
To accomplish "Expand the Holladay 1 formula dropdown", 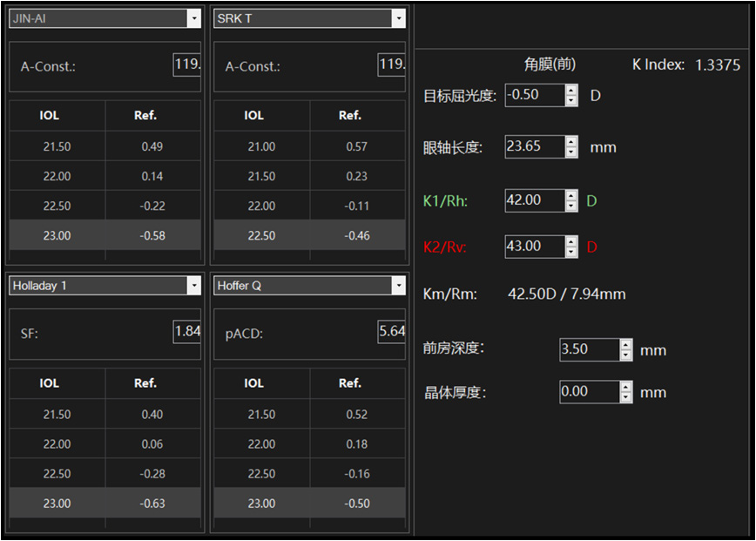I will 193,286.
